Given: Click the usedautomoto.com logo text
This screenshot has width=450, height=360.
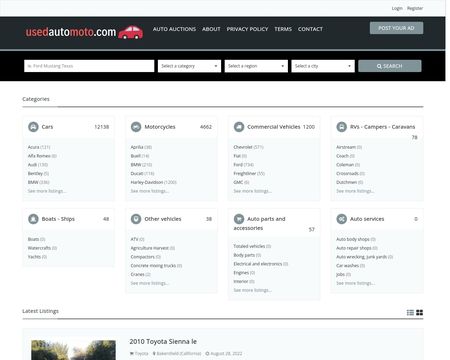Looking at the screenshot, I should pyautogui.click(x=71, y=32).
